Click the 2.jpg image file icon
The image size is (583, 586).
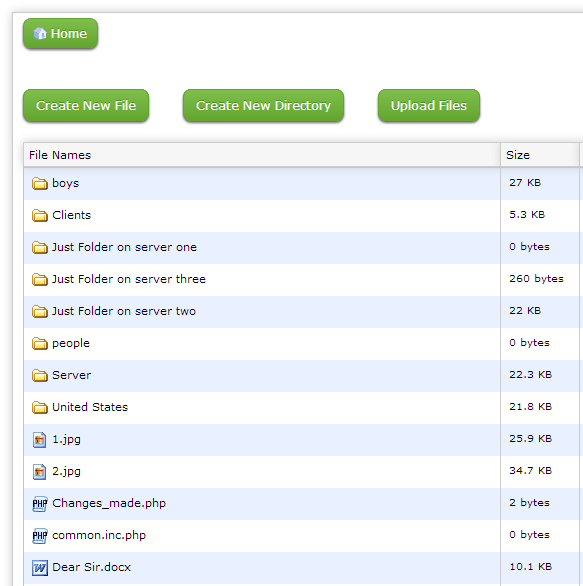point(40,472)
